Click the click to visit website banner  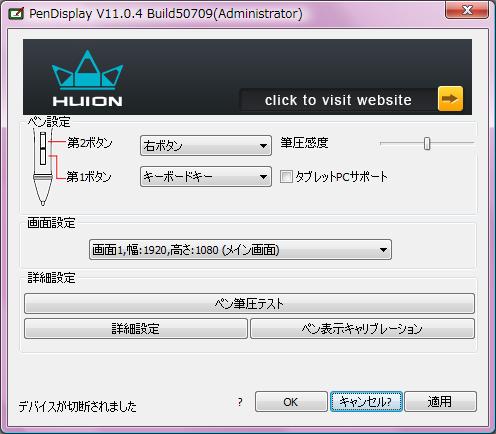point(338,100)
